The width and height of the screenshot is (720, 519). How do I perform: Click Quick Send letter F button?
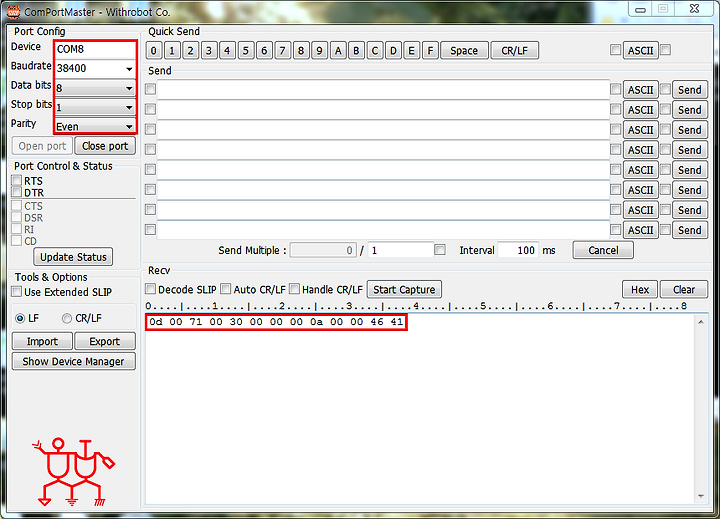coord(430,51)
